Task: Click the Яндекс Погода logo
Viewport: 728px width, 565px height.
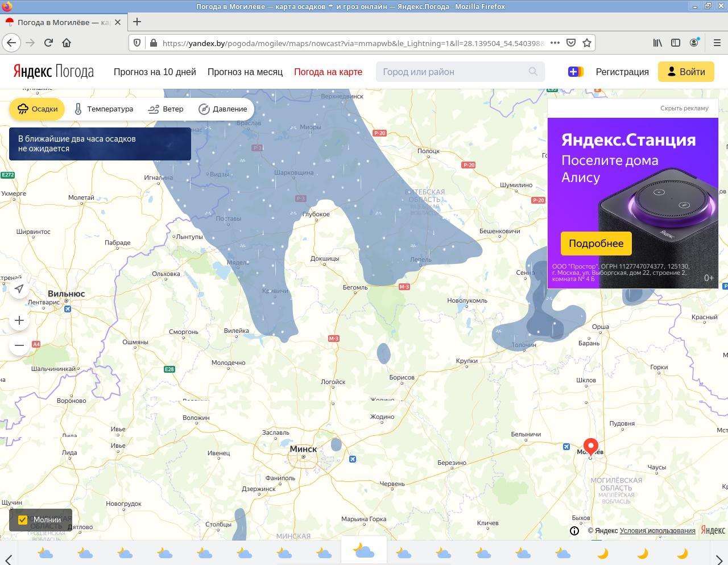Action: point(53,72)
